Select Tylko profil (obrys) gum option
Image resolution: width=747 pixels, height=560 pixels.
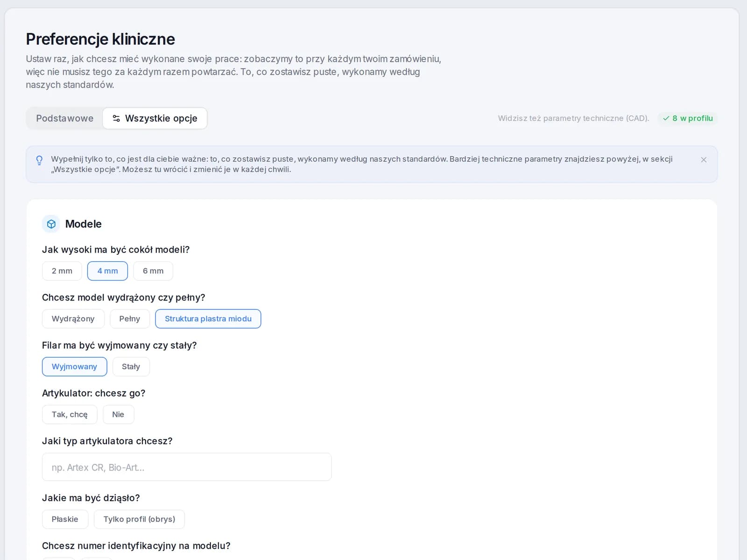click(139, 519)
